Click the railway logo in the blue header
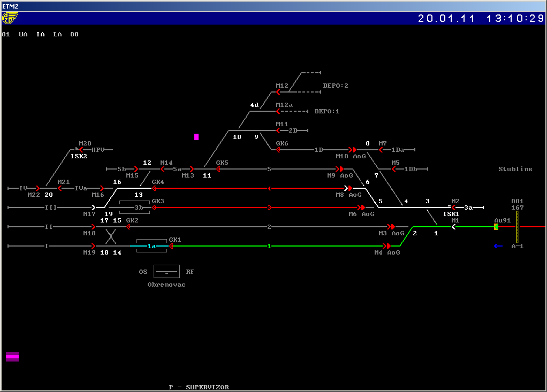Image resolution: width=547 pixels, height=392 pixels. (x=10, y=18)
